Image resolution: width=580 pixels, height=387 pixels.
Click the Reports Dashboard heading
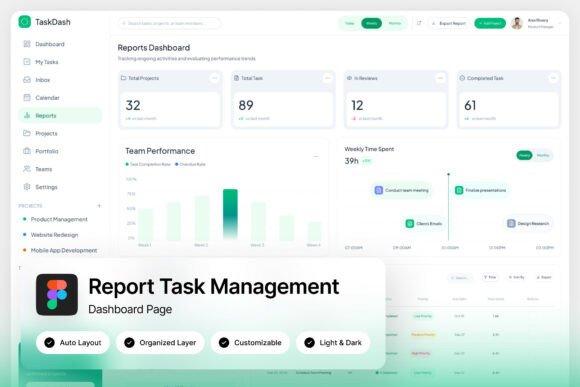pos(154,48)
